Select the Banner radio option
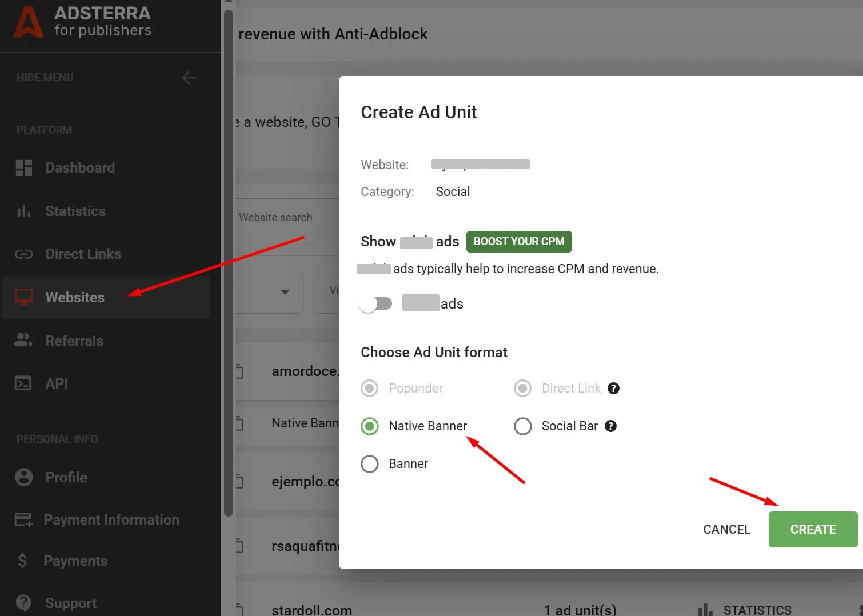Image resolution: width=863 pixels, height=616 pixels. [x=370, y=464]
